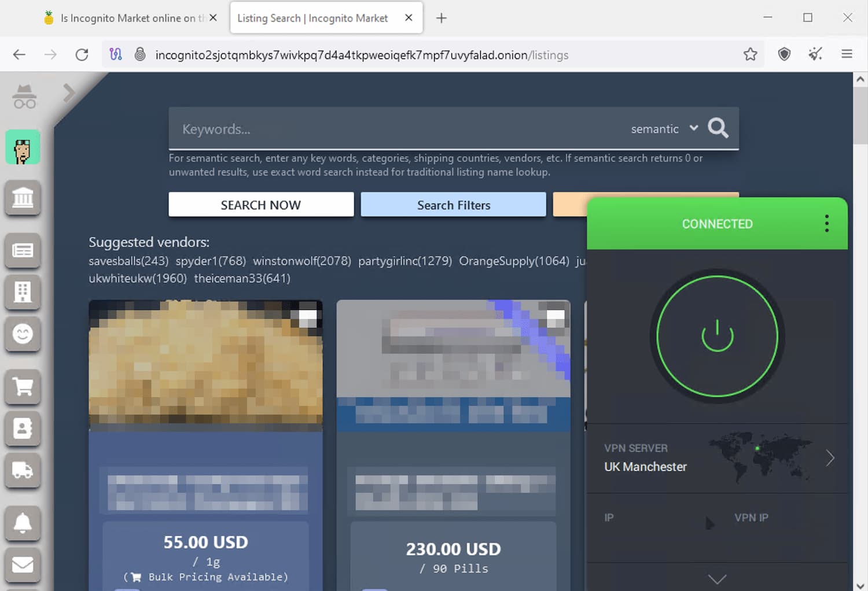Open the UK Manchester VPN server chooser
The width and height of the screenshot is (868, 591).
pyautogui.click(x=717, y=458)
